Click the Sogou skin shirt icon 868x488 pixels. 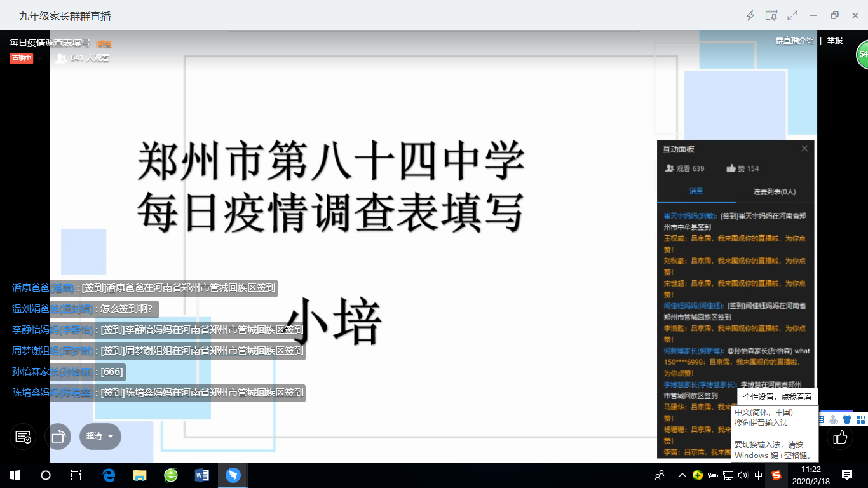pyautogui.click(x=847, y=419)
